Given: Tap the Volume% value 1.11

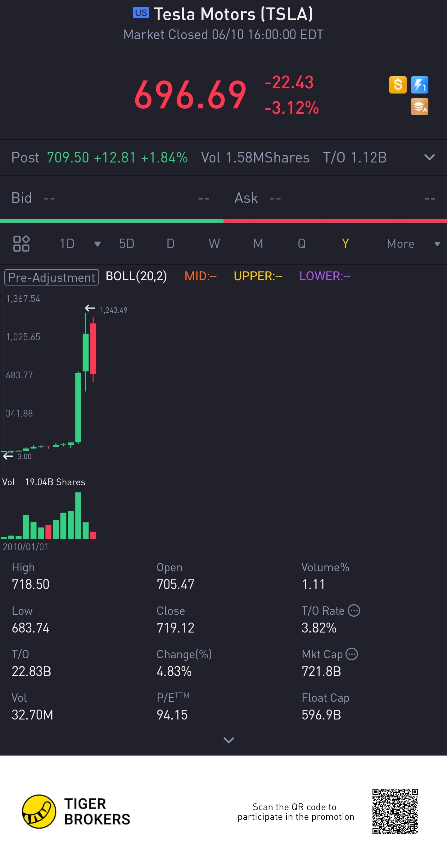Looking at the screenshot, I should tap(314, 584).
